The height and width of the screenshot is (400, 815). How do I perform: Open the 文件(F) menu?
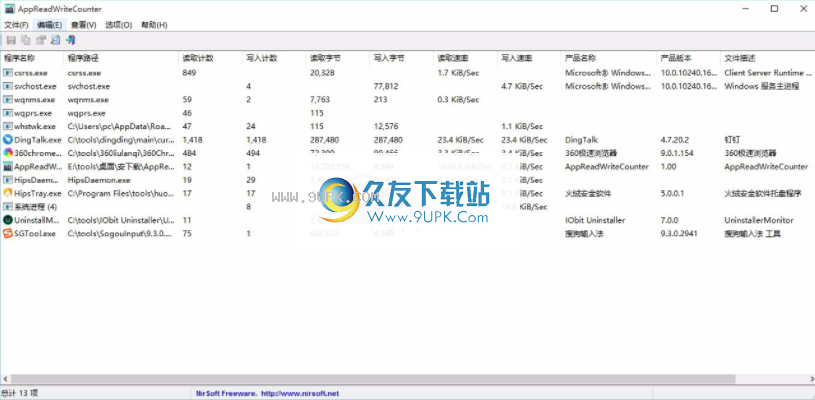click(16, 25)
